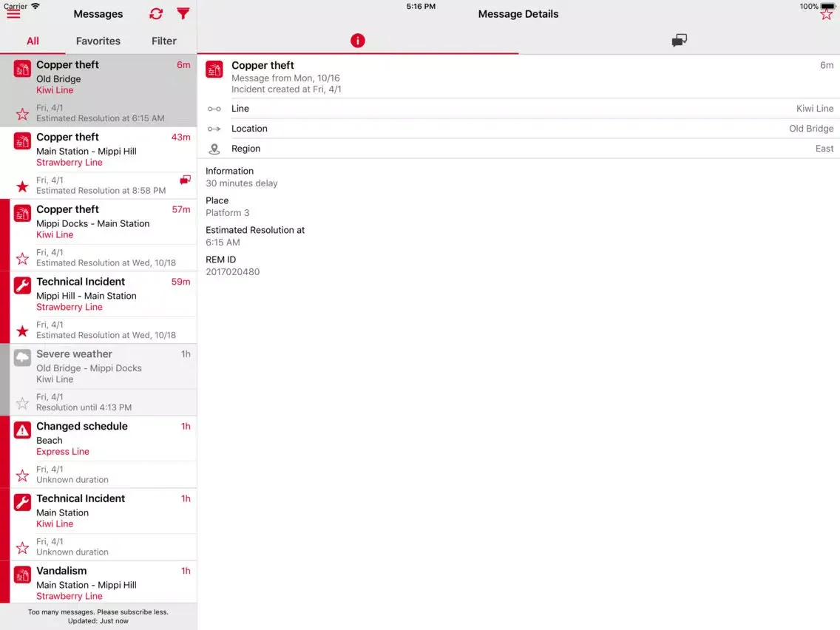The height and width of the screenshot is (630, 840).
Task: Open the hamburger menu
Action: click(13, 14)
